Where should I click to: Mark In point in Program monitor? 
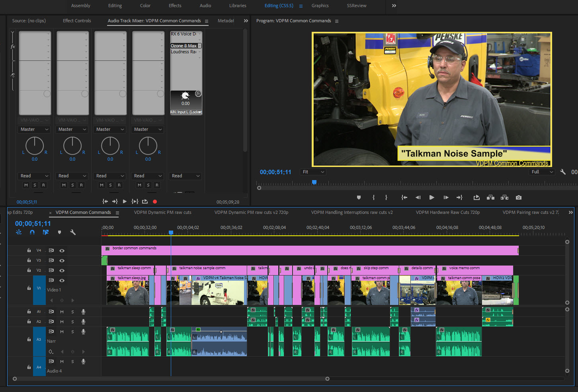pyautogui.click(x=373, y=198)
